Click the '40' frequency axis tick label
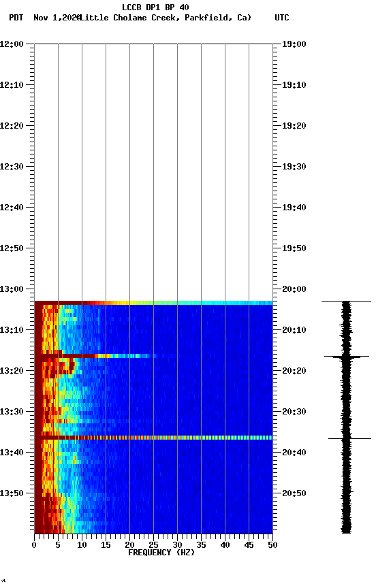 coord(225,545)
